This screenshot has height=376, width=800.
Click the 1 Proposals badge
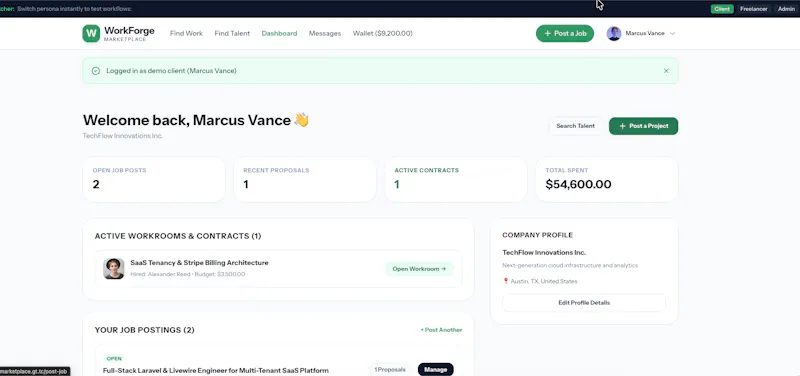point(390,369)
